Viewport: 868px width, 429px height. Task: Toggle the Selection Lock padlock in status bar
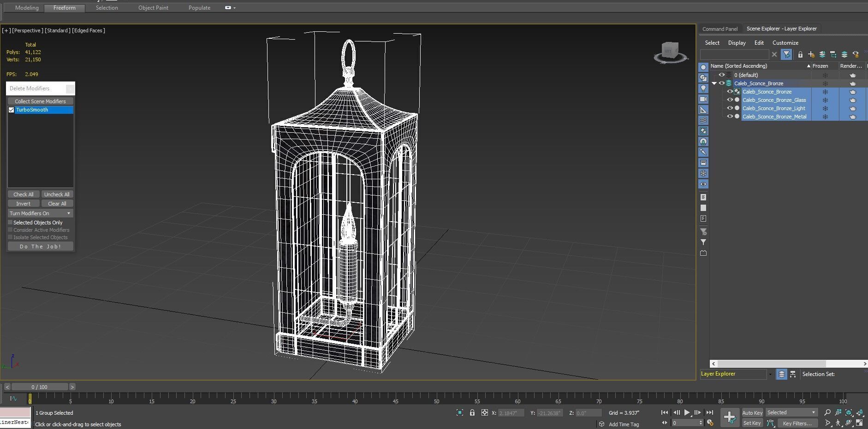pos(472,413)
